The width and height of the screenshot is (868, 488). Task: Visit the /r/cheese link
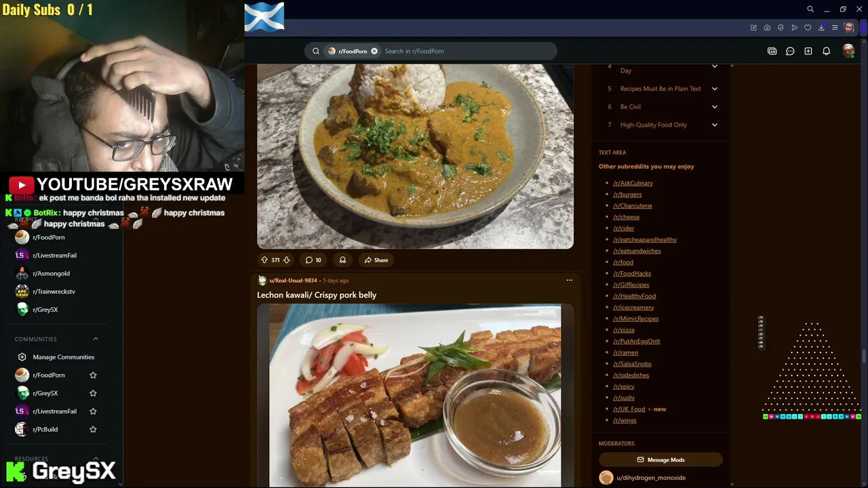click(x=626, y=217)
